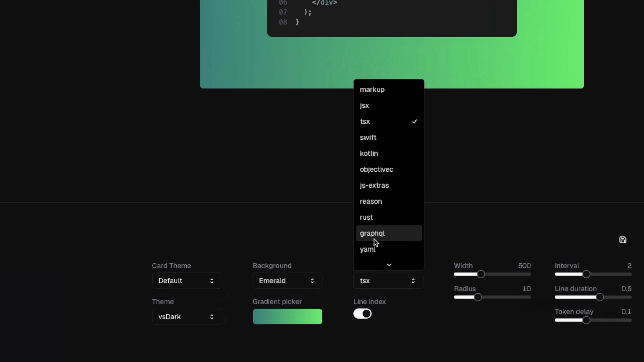Choose swift in the language list
Screen dimensions: 644x362
389,137
